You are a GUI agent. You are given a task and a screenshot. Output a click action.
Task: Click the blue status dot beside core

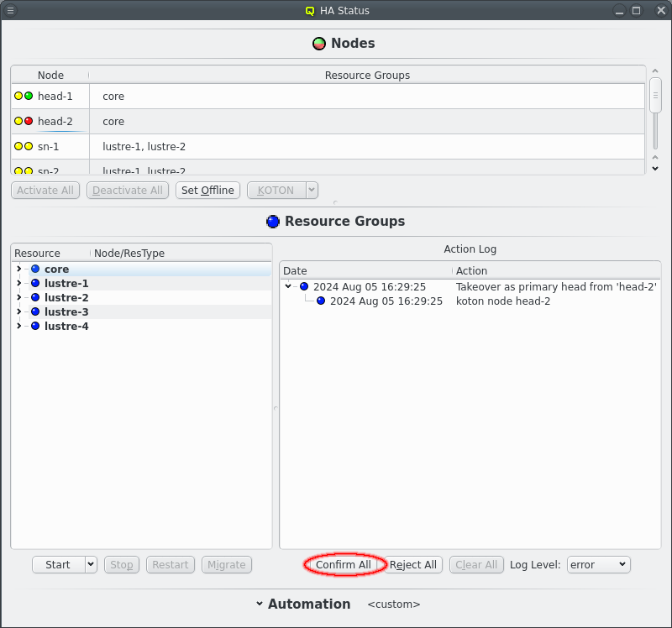(35, 269)
